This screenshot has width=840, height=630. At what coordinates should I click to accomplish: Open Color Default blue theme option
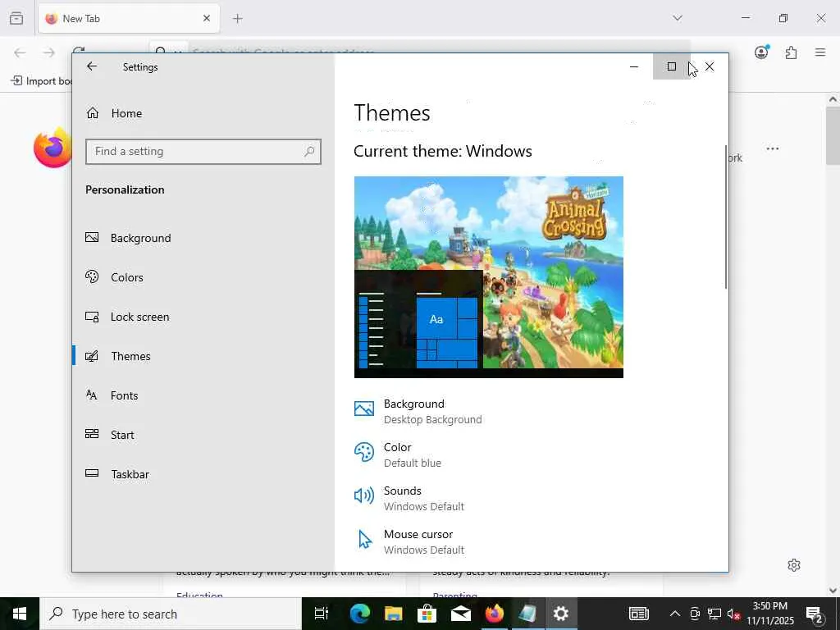pyautogui.click(x=398, y=454)
